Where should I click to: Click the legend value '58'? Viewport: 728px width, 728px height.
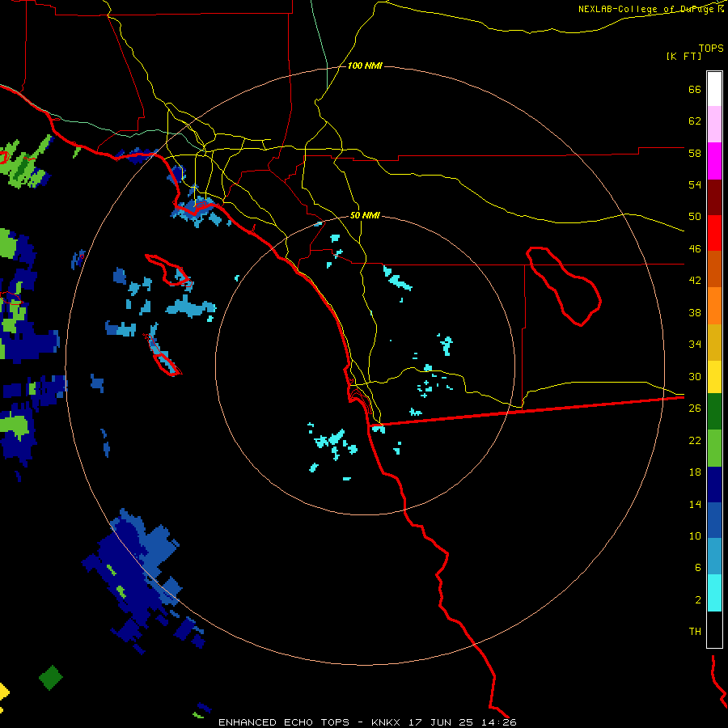695,153
